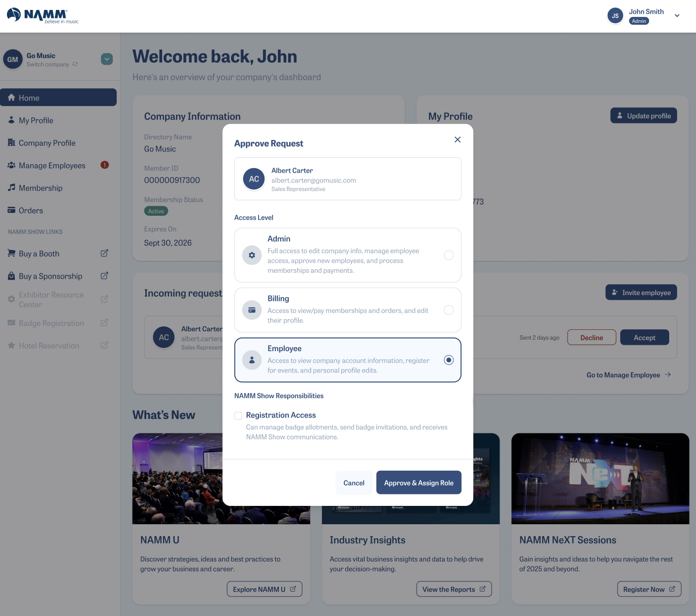Click the Employee person icon in dialog
The height and width of the screenshot is (616, 696).
click(x=252, y=360)
